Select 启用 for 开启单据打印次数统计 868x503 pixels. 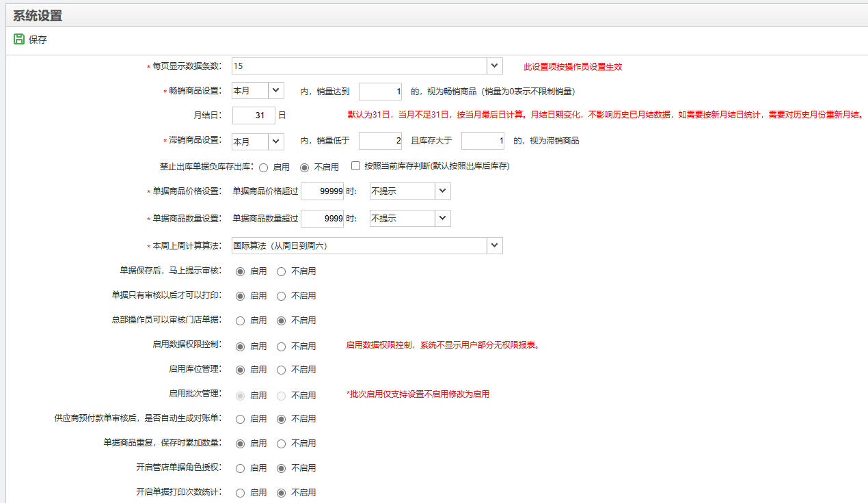[240, 493]
